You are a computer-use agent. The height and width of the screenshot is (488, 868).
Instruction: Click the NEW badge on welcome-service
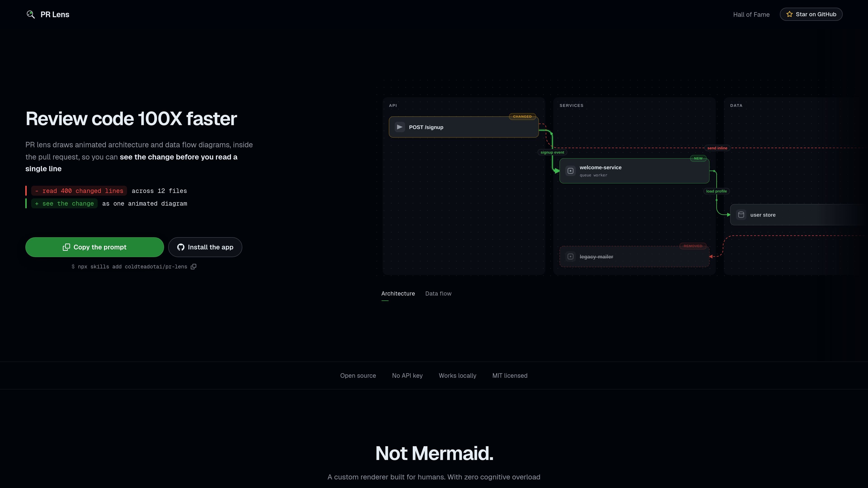[698, 158]
